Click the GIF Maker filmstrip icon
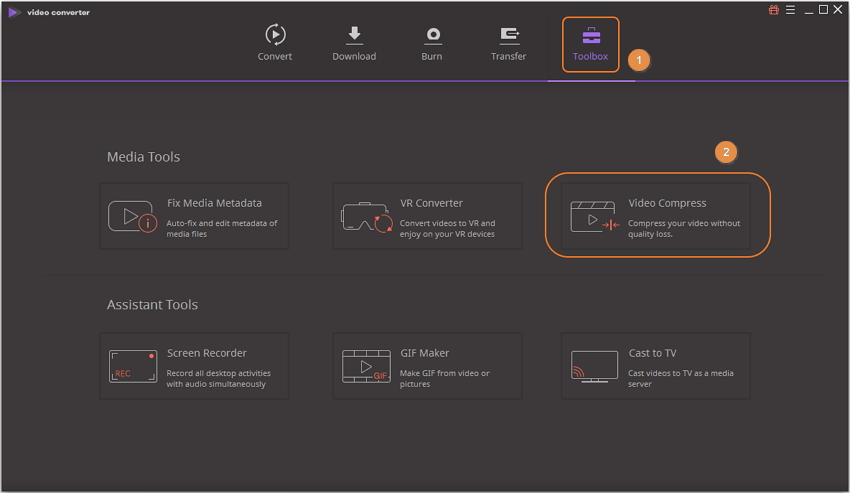This screenshot has height=493, width=850. pos(366,366)
